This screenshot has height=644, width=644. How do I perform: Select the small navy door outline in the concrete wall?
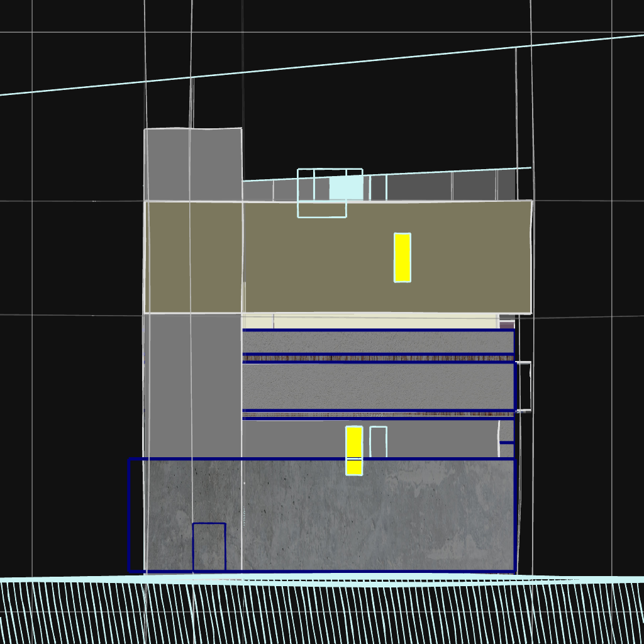tap(209, 547)
